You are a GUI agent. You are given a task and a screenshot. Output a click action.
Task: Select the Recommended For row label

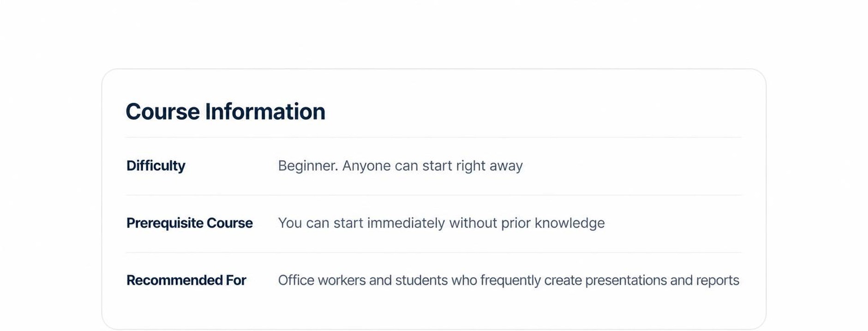pos(186,280)
